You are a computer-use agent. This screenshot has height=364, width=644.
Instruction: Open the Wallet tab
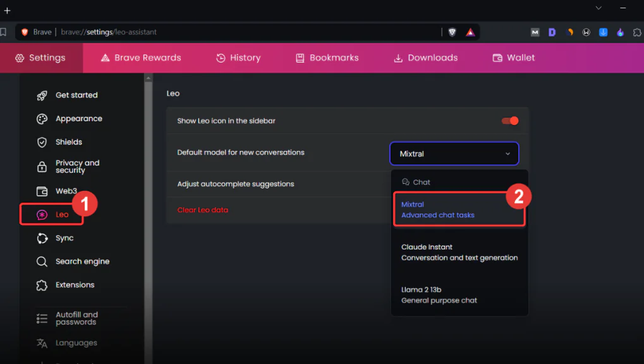click(513, 58)
